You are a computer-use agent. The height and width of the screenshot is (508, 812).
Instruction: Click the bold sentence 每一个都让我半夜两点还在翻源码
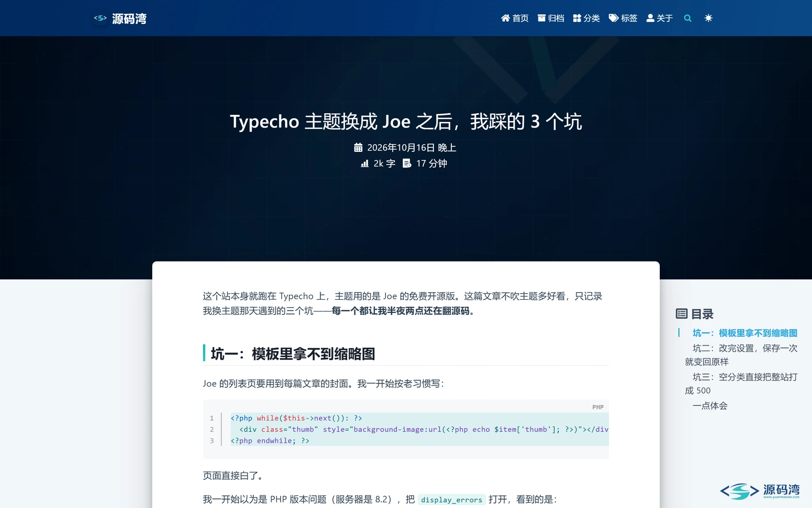401,311
